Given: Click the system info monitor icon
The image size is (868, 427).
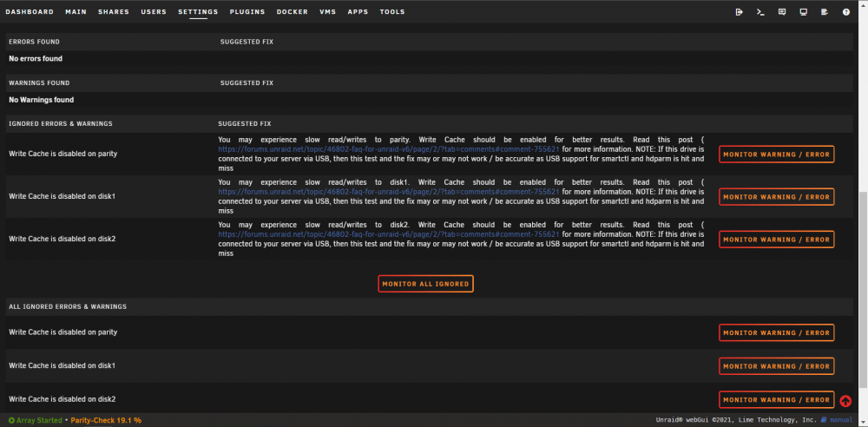Looking at the screenshot, I should click(803, 11).
